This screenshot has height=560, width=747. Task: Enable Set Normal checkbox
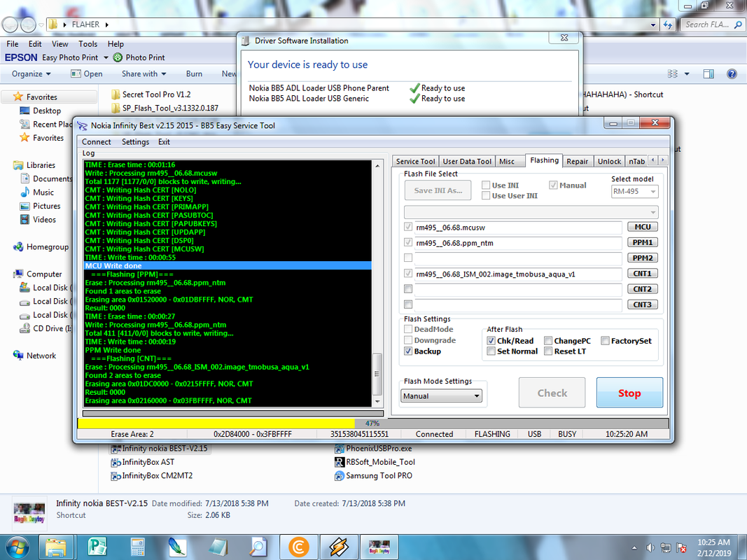point(491,351)
